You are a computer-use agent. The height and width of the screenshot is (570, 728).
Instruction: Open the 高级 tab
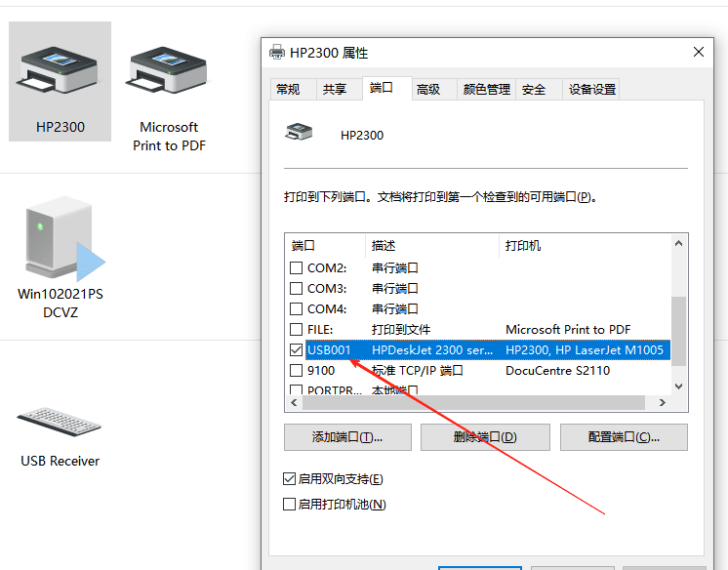[x=428, y=90]
